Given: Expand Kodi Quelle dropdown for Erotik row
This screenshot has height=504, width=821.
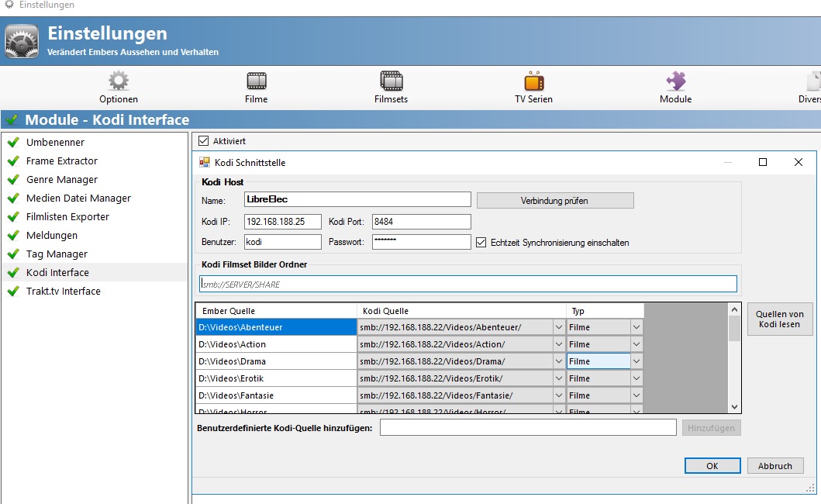Looking at the screenshot, I should click(x=559, y=378).
